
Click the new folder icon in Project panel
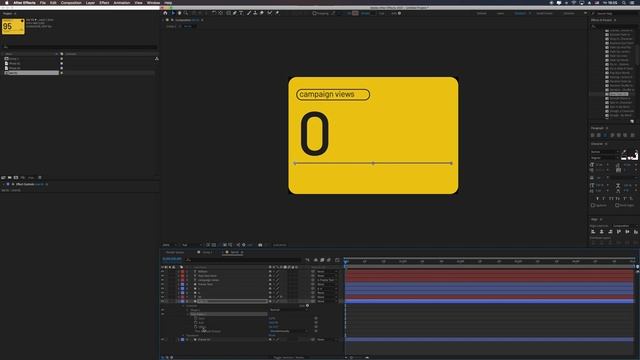point(9,178)
